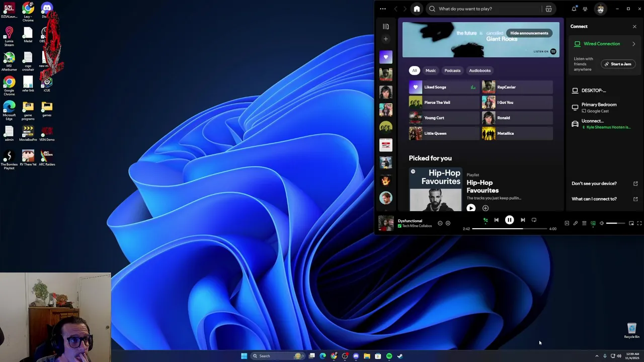
Task: Open the now playing album cover
Action: [386, 223]
